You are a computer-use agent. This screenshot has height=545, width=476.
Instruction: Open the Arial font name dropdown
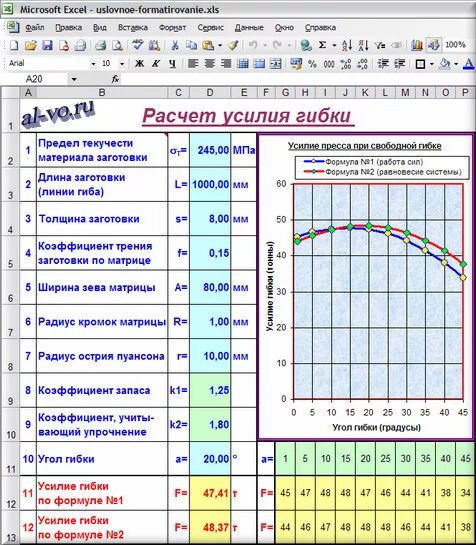pos(93,64)
